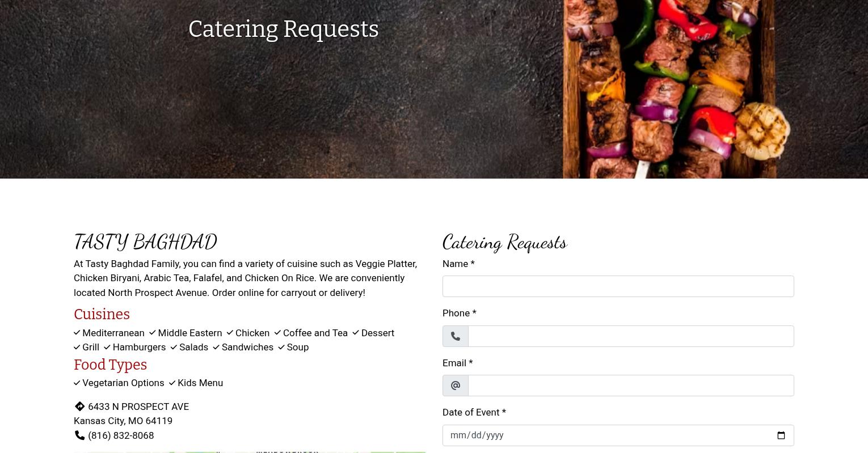This screenshot has width=868, height=453.
Task: Click the checkmark icon before Vegetarian Options
Action: click(77, 383)
